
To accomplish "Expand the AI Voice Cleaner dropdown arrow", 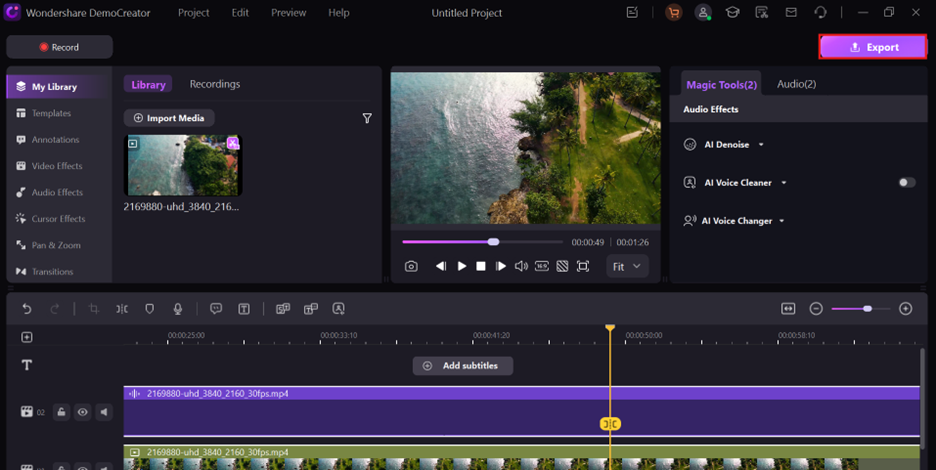I will (x=784, y=183).
